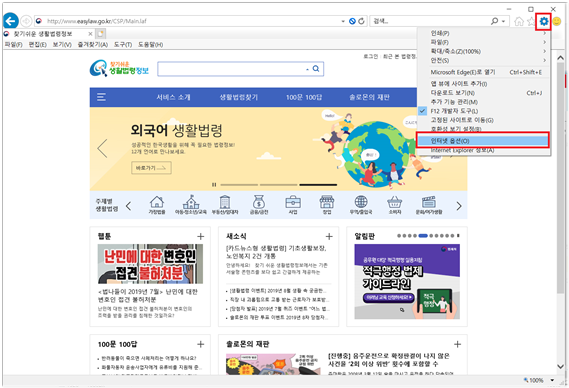Show next topic categories arrow
The height and width of the screenshot is (388, 569).
(459, 206)
